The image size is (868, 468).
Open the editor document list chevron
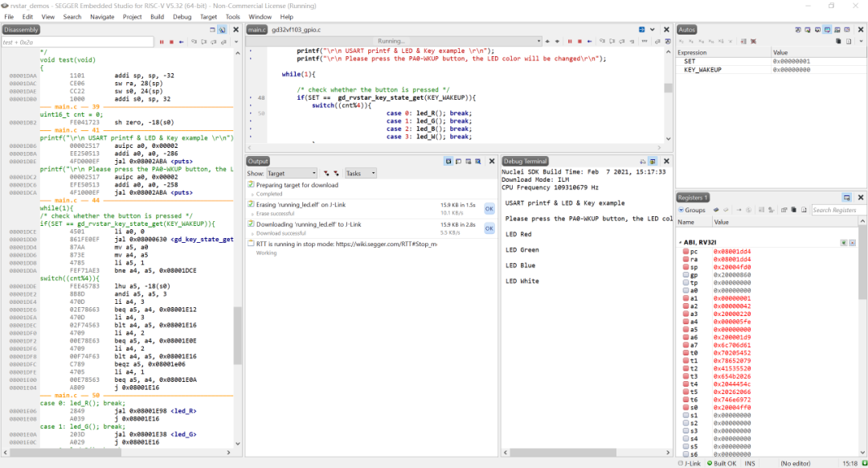tap(653, 30)
